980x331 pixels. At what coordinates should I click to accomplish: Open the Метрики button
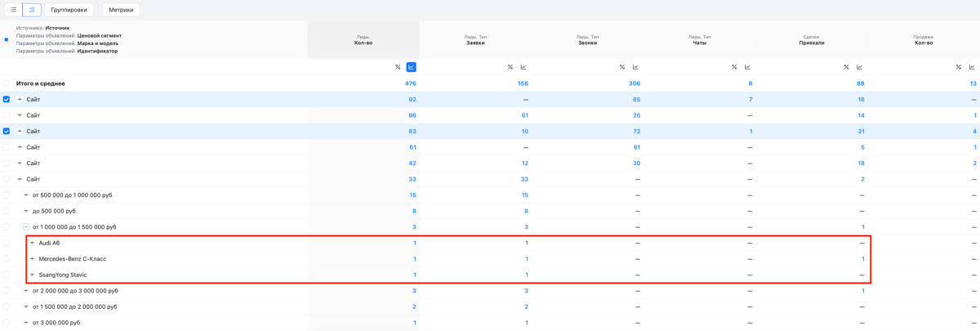coord(121,10)
